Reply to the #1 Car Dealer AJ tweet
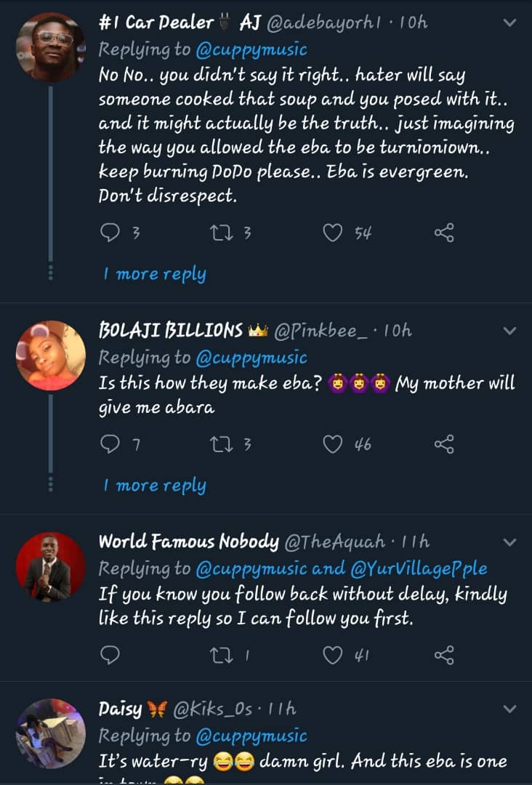This screenshot has width=532, height=785. 110,233
